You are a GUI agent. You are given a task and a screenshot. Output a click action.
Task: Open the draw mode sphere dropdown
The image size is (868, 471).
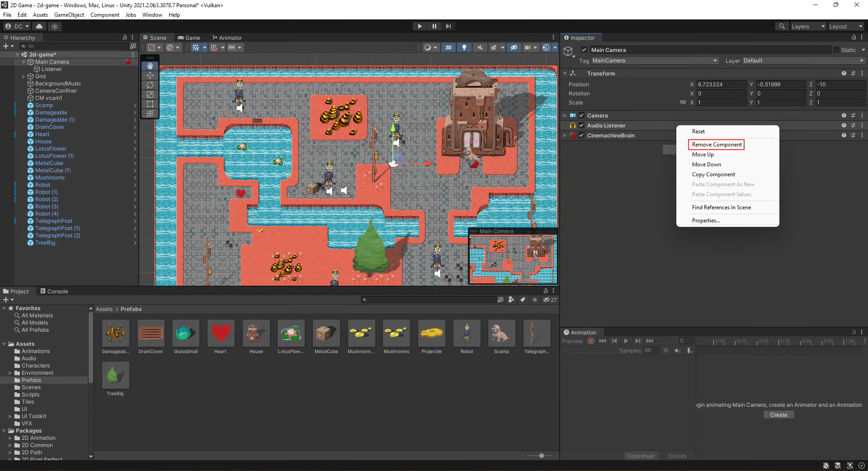[430, 47]
